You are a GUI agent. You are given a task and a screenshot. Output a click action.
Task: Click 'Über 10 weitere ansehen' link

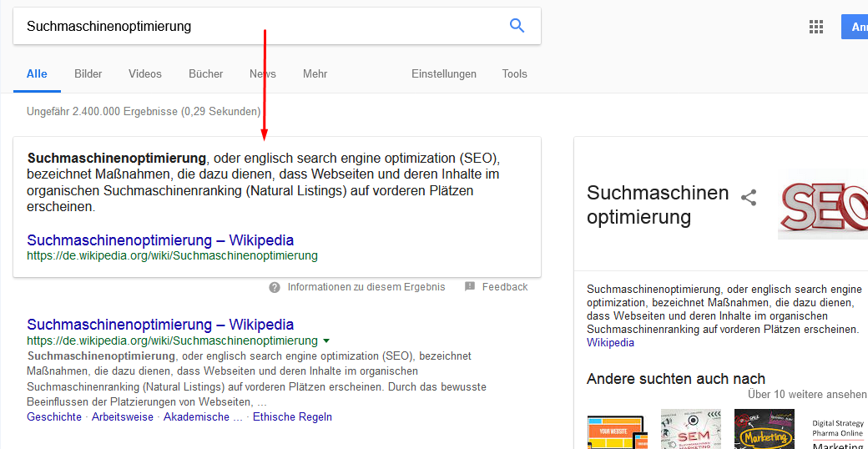click(x=807, y=394)
